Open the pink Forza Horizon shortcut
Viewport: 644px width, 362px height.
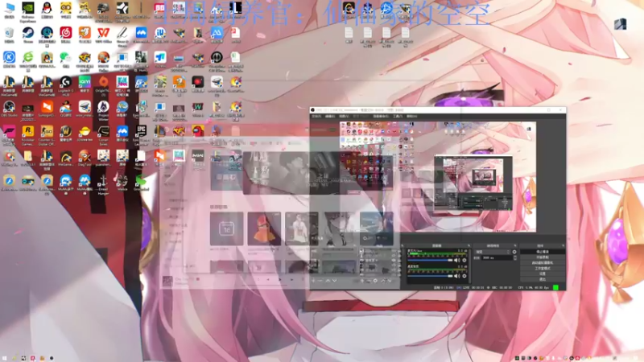(x=9, y=135)
